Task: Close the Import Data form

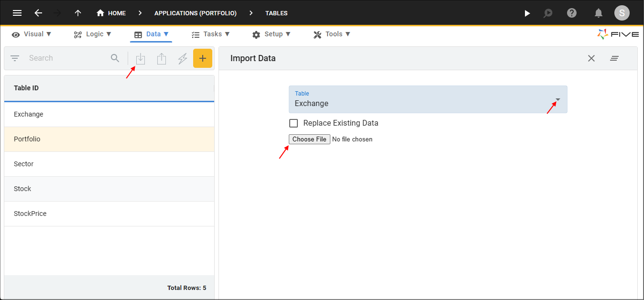Action: [591, 58]
